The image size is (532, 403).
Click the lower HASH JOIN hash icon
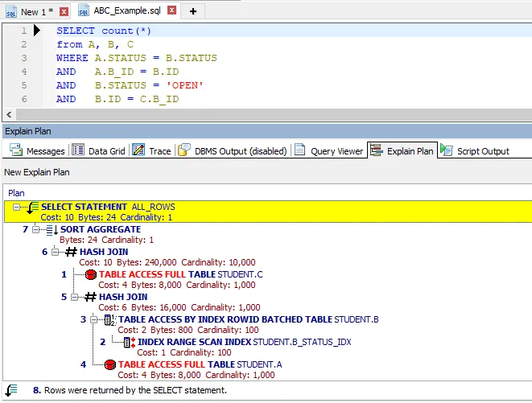click(x=90, y=298)
